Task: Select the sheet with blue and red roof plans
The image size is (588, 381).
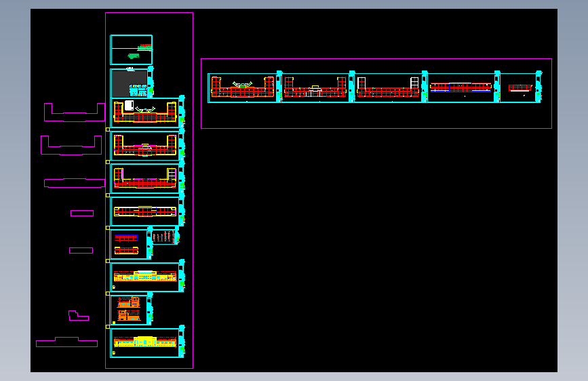Action: click(x=131, y=244)
